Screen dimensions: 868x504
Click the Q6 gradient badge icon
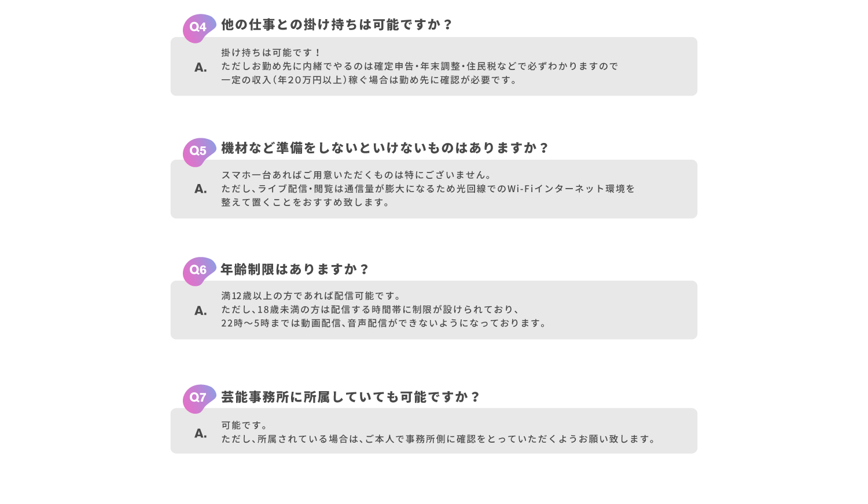click(199, 271)
